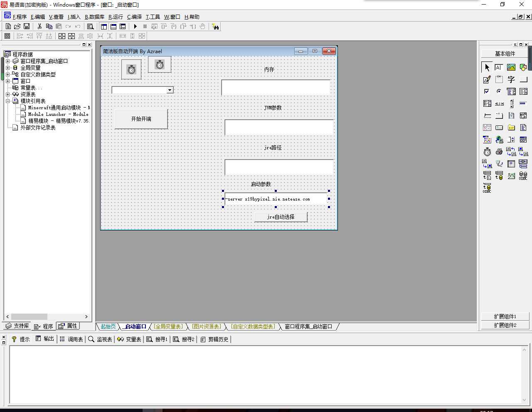This screenshot has height=412, width=532.
Task: Select the radio button component in the toolbox
Action: [x=499, y=91]
